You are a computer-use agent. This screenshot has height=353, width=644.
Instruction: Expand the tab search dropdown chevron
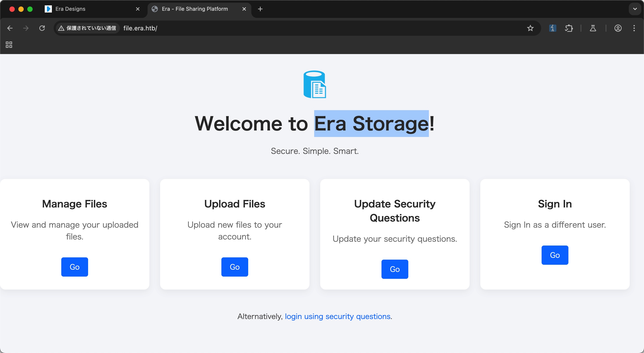(x=635, y=9)
